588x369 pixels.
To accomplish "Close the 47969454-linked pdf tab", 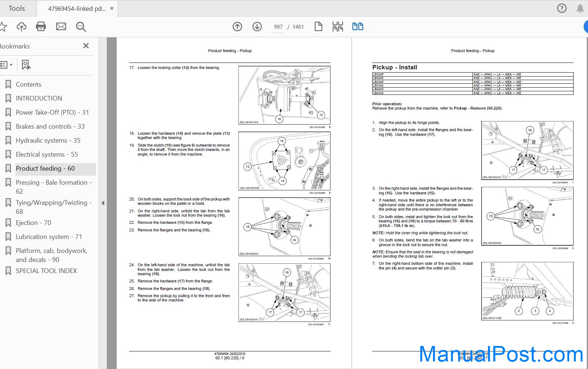I will [112, 8].
